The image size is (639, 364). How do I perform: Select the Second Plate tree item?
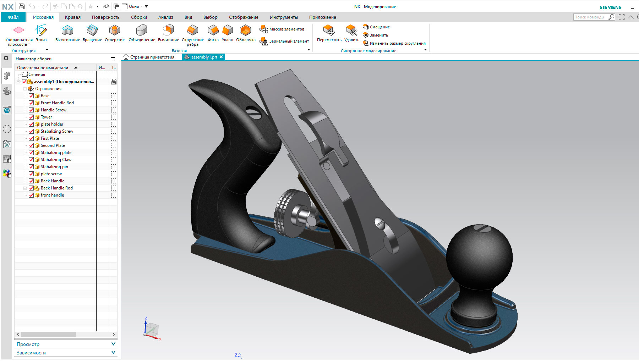click(x=53, y=145)
